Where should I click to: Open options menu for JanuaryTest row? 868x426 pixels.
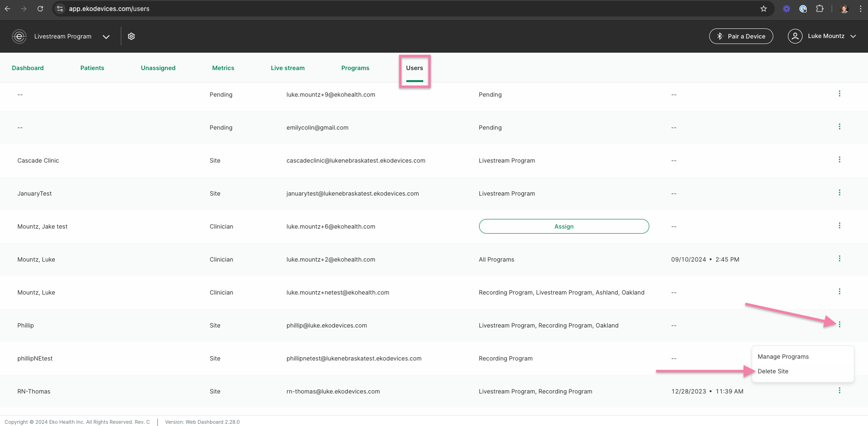[x=839, y=192]
